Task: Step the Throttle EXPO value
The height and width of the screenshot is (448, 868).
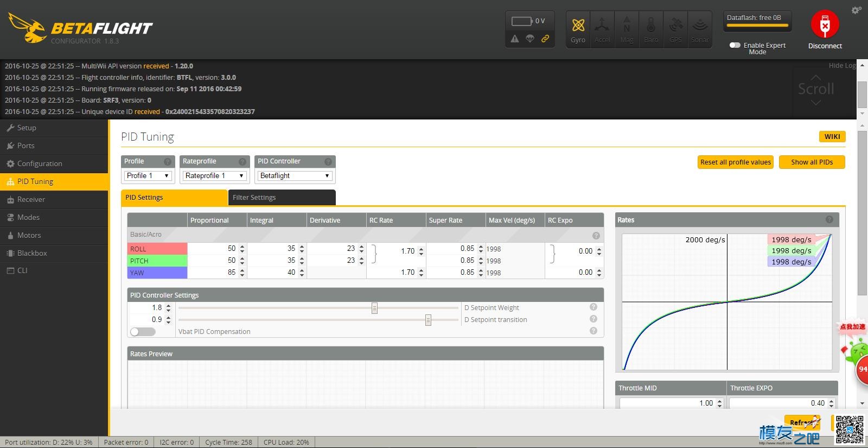Action: point(831,403)
